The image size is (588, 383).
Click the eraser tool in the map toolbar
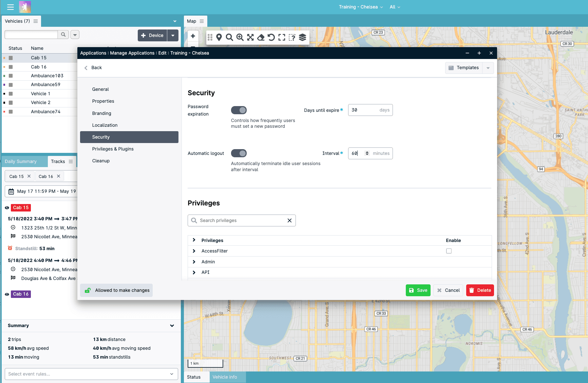point(261,37)
